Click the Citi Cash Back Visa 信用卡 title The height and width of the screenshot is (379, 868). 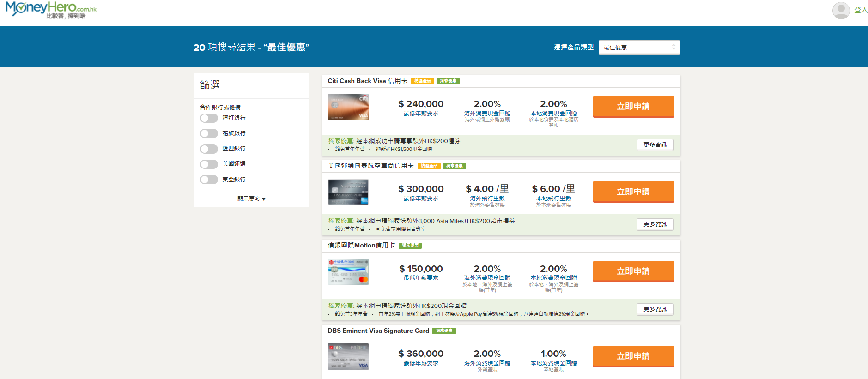(x=367, y=81)
